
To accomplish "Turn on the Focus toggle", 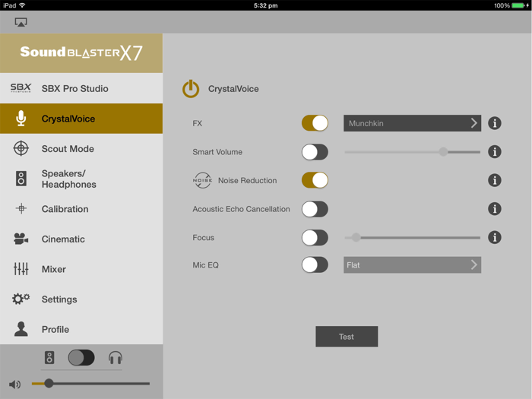I will click(315, 237).
